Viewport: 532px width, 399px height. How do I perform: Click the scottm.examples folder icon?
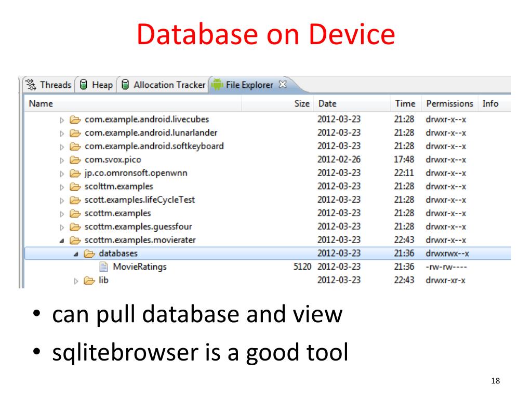tap(75, 214)
